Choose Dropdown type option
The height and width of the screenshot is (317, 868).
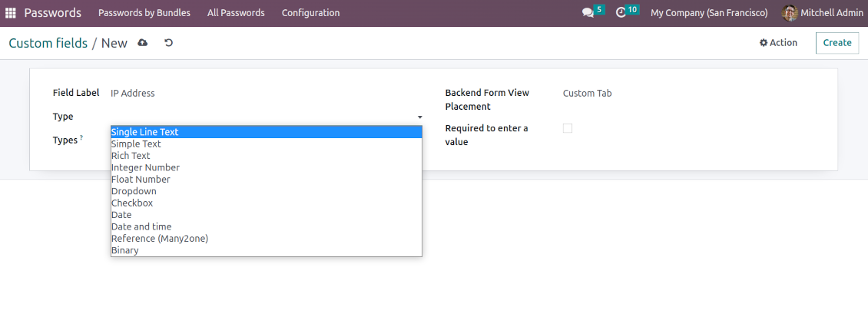pos(267,191)
